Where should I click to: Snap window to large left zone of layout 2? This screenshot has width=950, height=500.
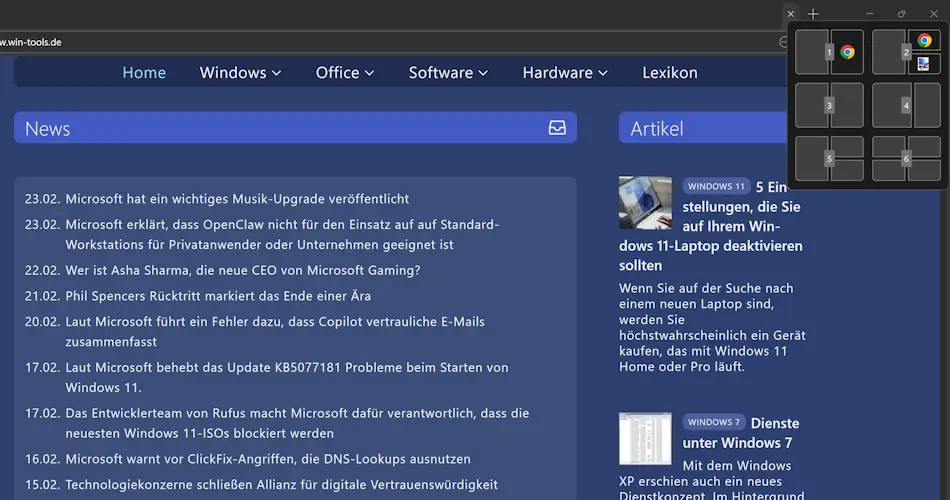[x=888, y=52]
